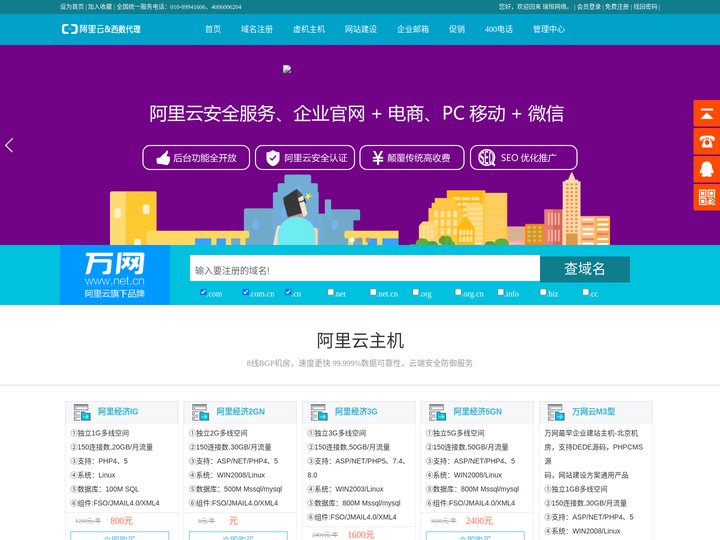This screenshot has width=720, height=540.
Task: Click the 阿里云主机 section heading
Action: tap(360, 341)
